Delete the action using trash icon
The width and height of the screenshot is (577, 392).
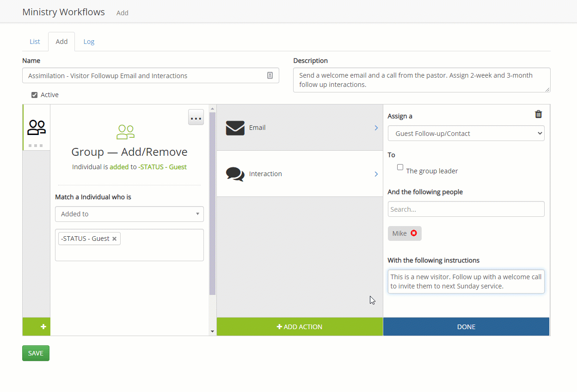[538, 114]
